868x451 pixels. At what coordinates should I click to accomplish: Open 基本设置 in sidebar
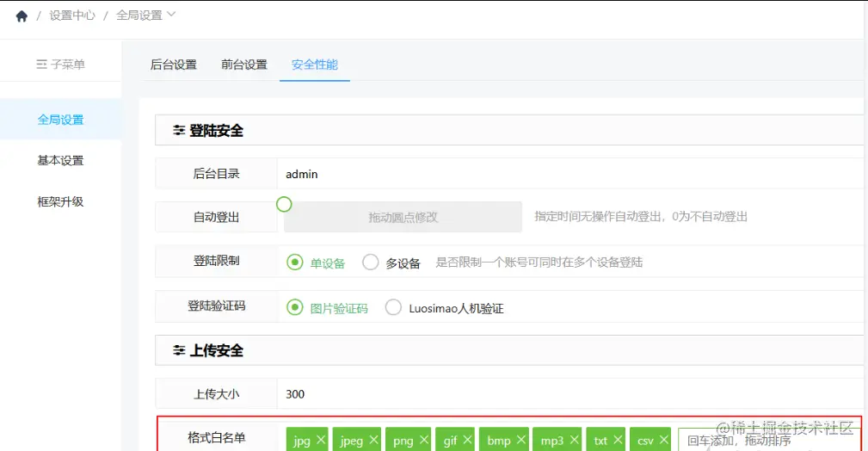click(60, 160)
